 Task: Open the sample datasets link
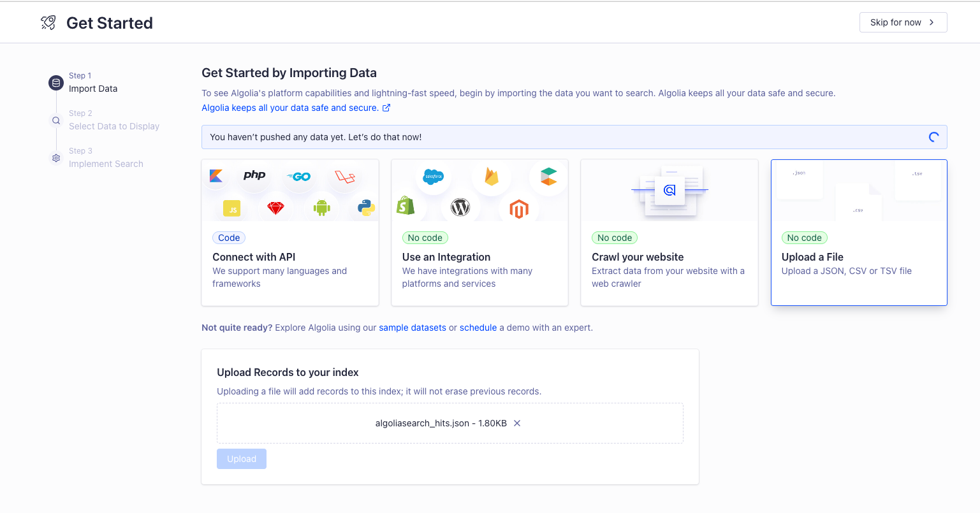click(413, 328)
